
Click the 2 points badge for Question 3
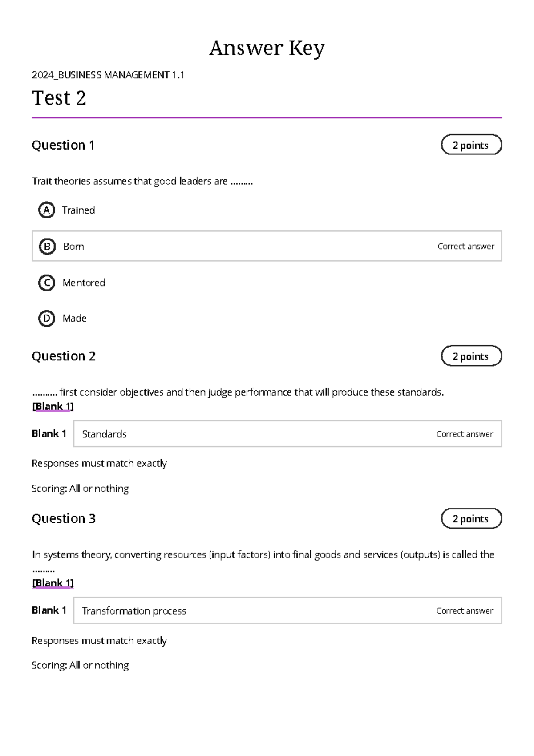[471, 518]
